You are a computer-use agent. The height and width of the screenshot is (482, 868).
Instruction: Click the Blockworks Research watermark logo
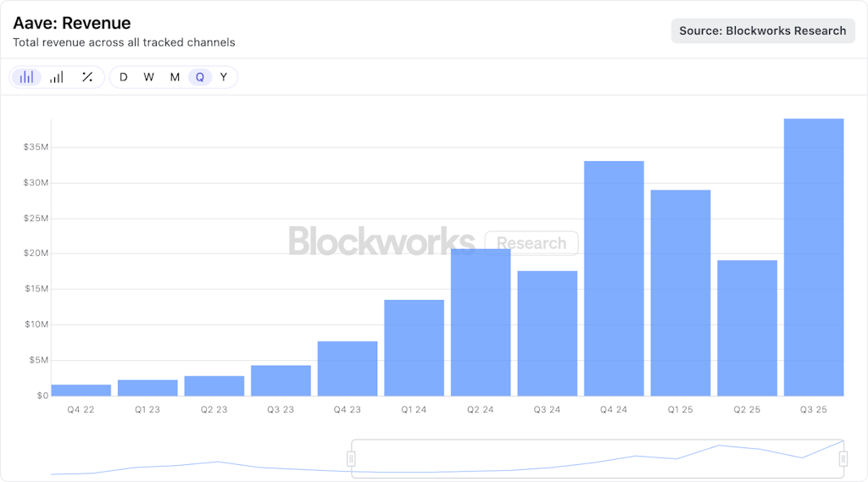point(432,242)
